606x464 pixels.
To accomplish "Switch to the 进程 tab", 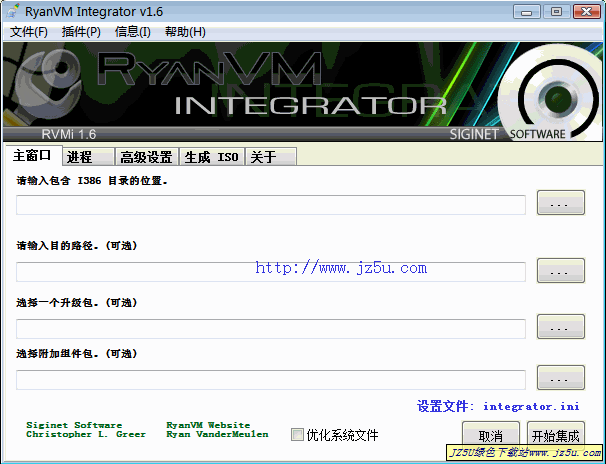I will [89, 157].
